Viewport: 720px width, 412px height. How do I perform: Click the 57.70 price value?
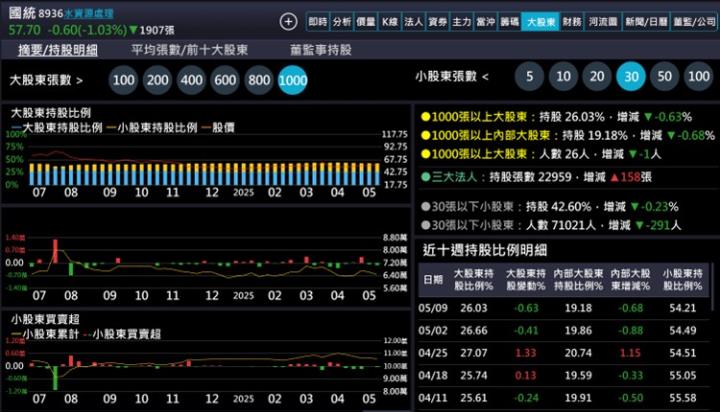point(24,30)
